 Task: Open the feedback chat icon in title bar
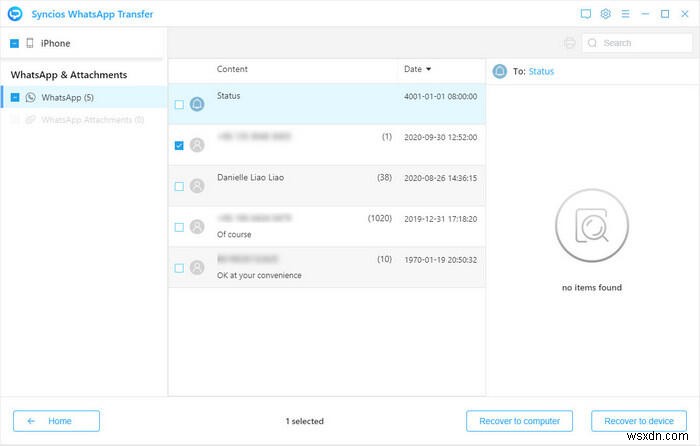(x=586, y=14)
